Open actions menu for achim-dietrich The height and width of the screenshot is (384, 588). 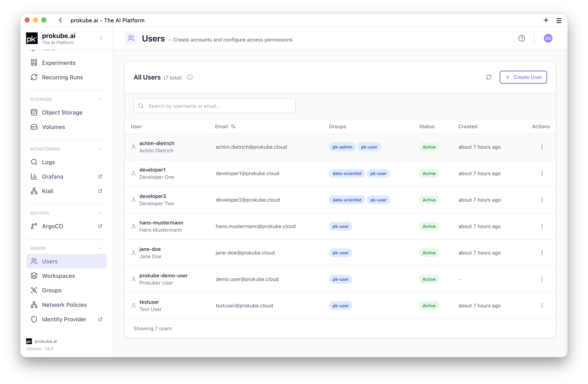point(542,147)
